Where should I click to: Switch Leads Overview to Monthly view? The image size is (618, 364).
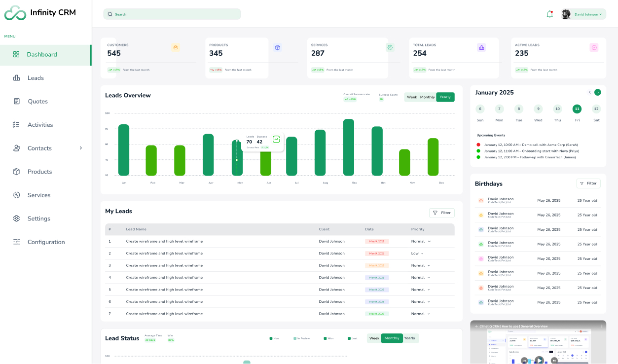point(428,97)
